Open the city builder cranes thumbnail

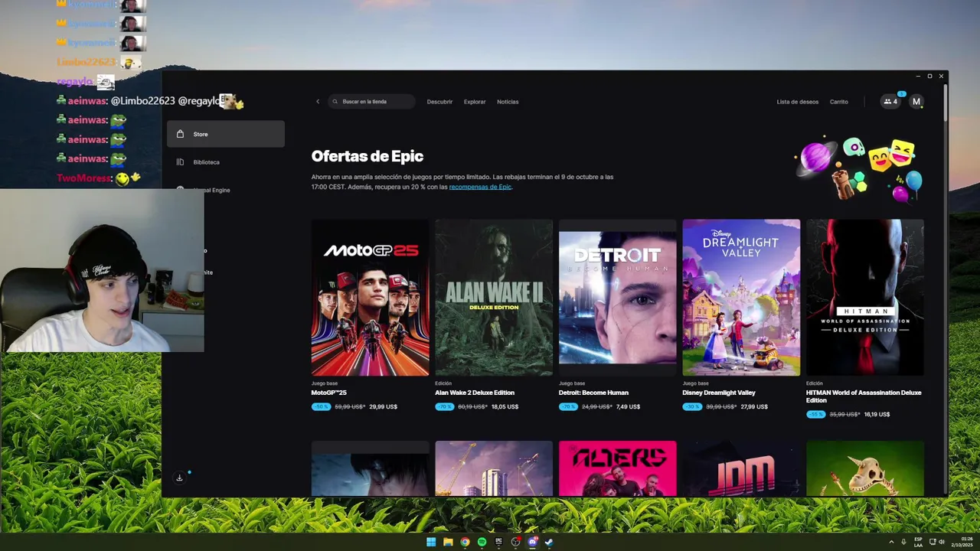[494, 468]
